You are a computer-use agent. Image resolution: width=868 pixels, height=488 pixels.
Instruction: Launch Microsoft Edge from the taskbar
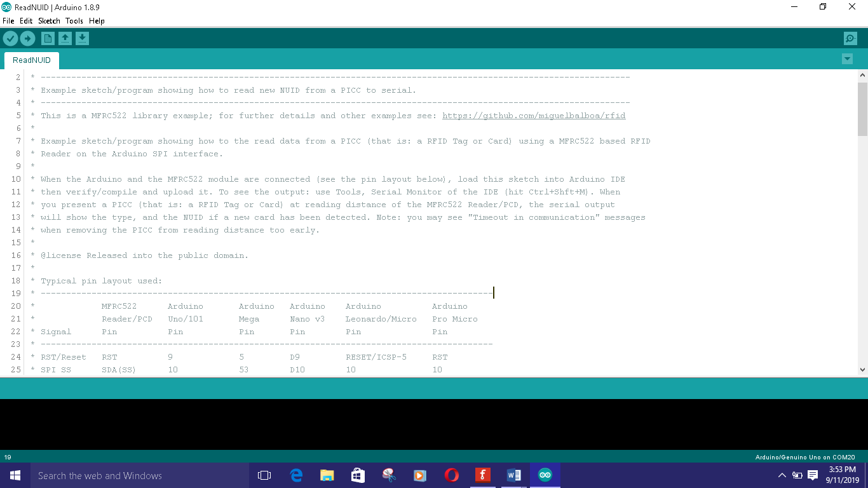point(296,475)
